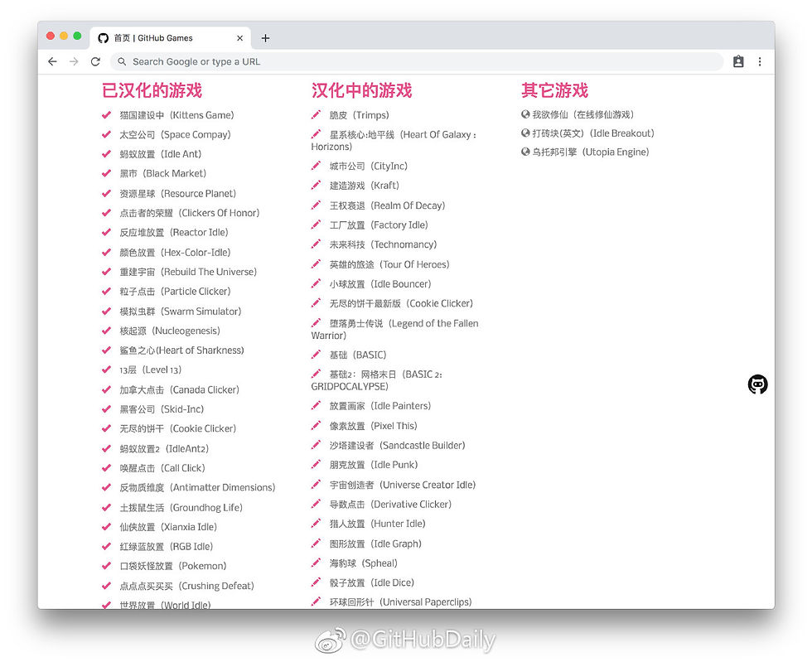Open the BASIC 2 GRIDPOCALYPSE link

(x=376, y=380)
